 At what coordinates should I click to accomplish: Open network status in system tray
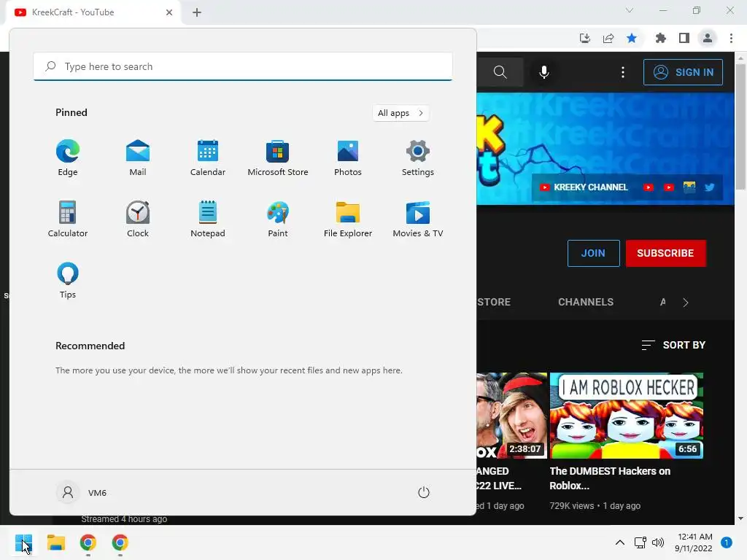(x=640, y=542)
